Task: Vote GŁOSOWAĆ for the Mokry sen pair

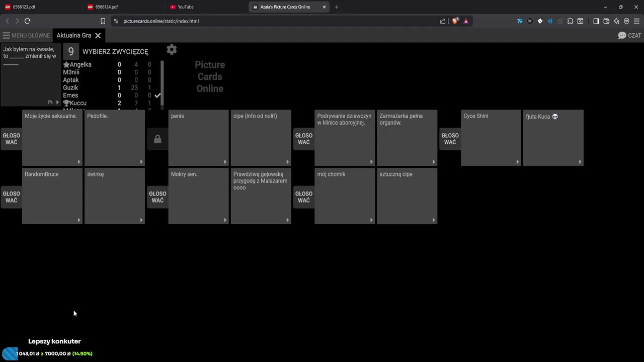Action: tap(157, 198)
